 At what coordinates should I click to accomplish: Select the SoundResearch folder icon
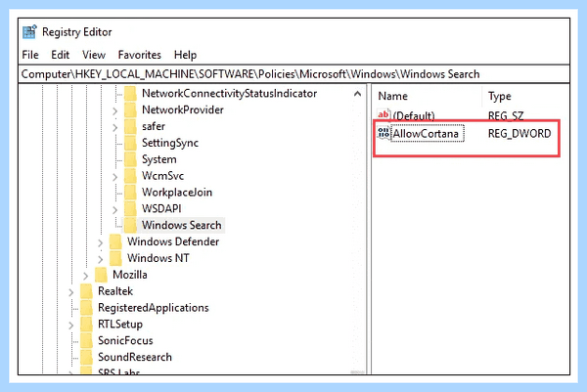[x=86, y=357]
